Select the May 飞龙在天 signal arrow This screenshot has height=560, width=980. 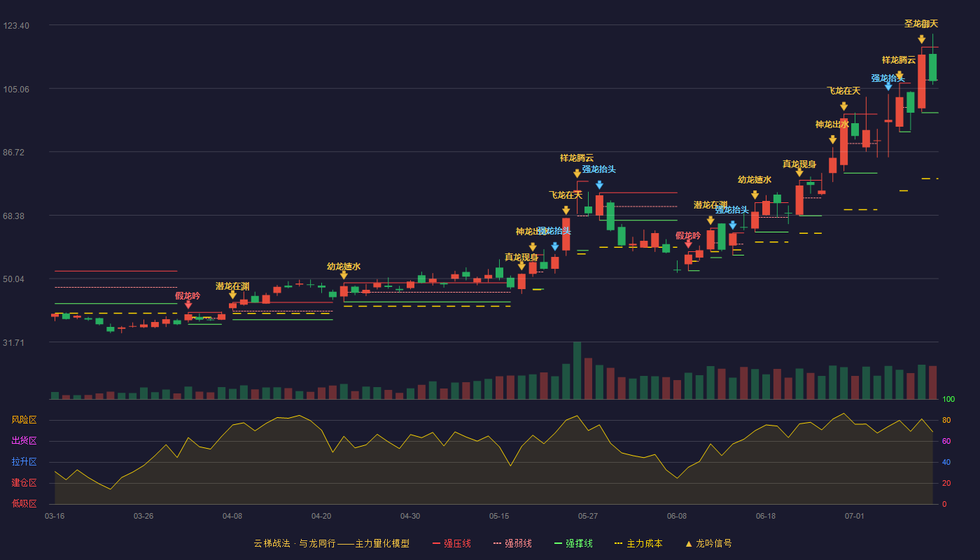click(x=566, y=210)
